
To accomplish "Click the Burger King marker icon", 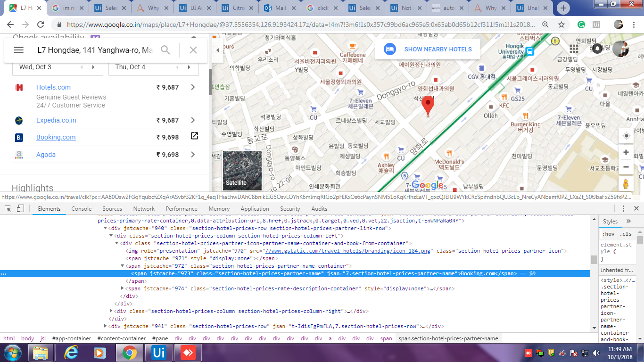I will point(525,116).
